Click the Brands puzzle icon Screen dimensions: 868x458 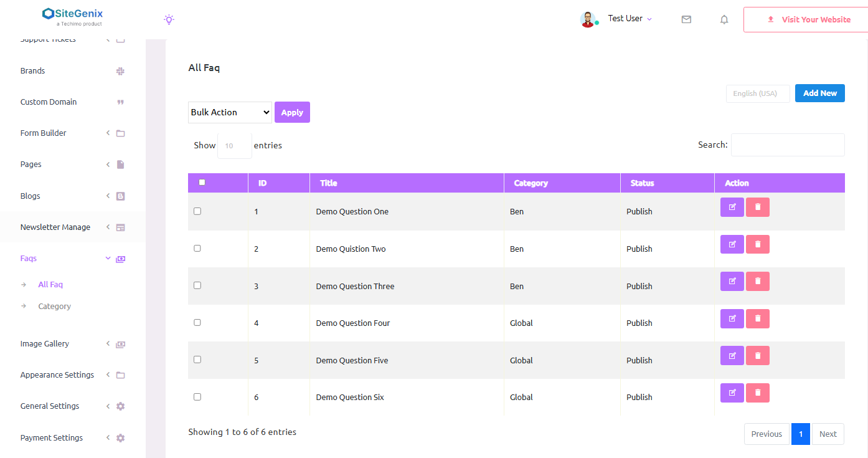click(120, 70)
